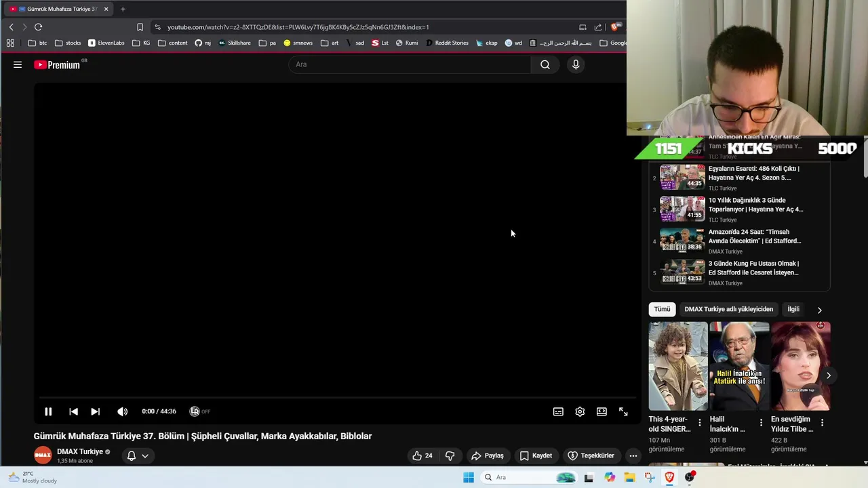The image size is (868, 488).
Task: Save video with Kaydet button
Action: [x=536, y=455]
